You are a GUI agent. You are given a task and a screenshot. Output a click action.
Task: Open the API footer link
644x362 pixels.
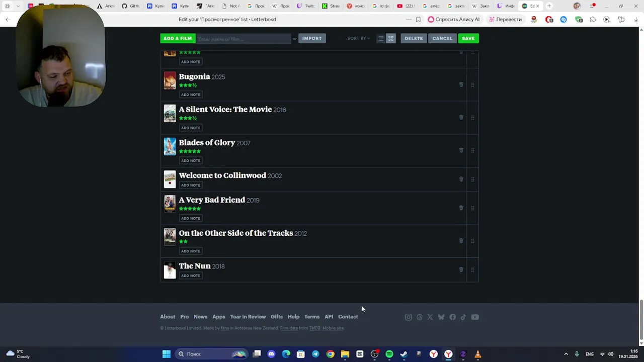tap(329, 317)
